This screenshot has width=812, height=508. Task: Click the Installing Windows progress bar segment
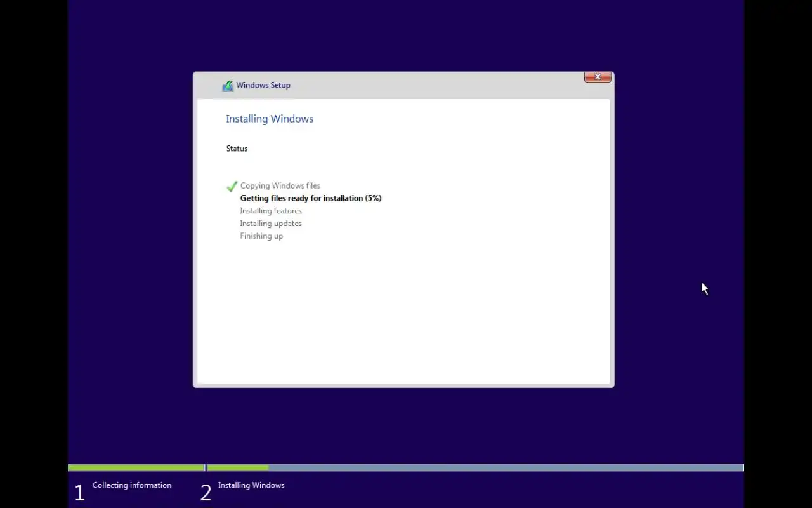[475, 468]
